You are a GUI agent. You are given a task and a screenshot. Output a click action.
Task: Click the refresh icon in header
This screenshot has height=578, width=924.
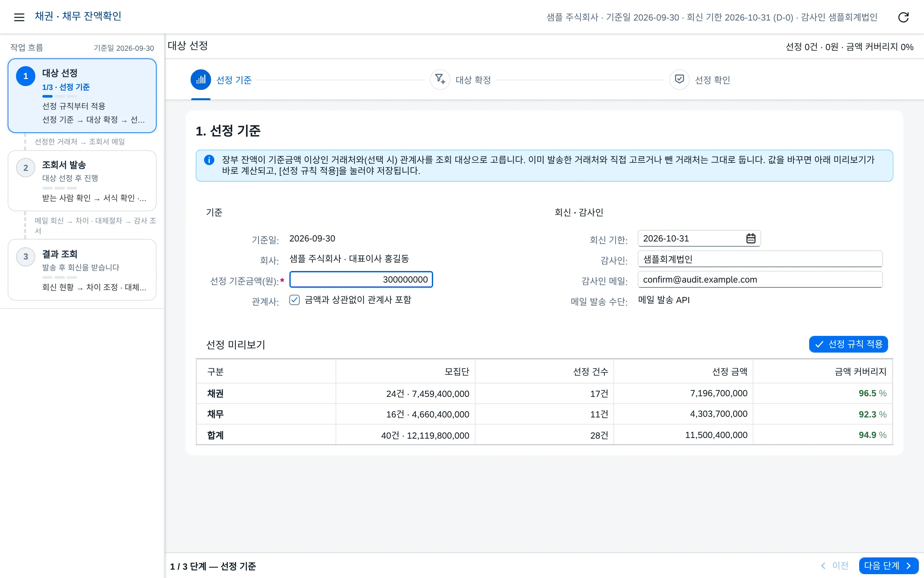(x=903, y=17)
